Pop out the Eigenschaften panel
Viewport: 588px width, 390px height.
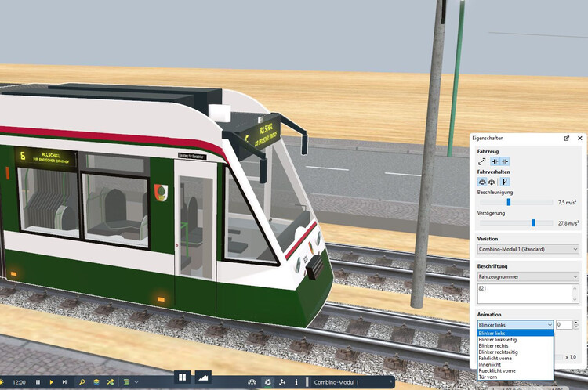[x=567, y=138]
